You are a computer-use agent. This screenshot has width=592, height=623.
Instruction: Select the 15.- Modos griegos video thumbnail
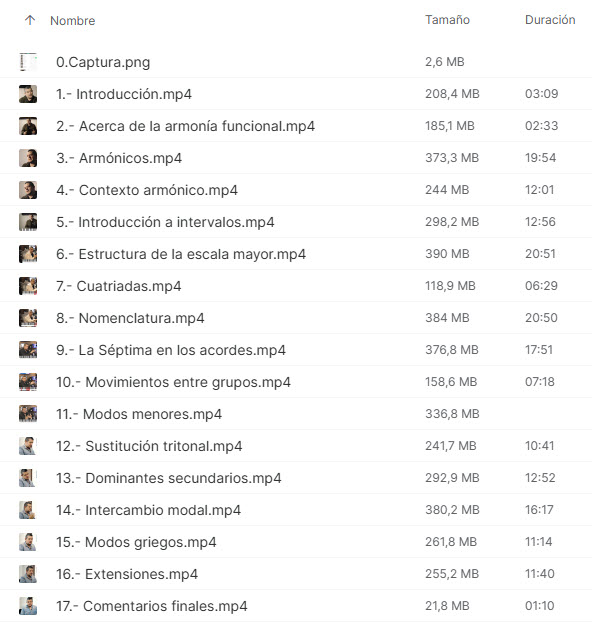[28, 542]
